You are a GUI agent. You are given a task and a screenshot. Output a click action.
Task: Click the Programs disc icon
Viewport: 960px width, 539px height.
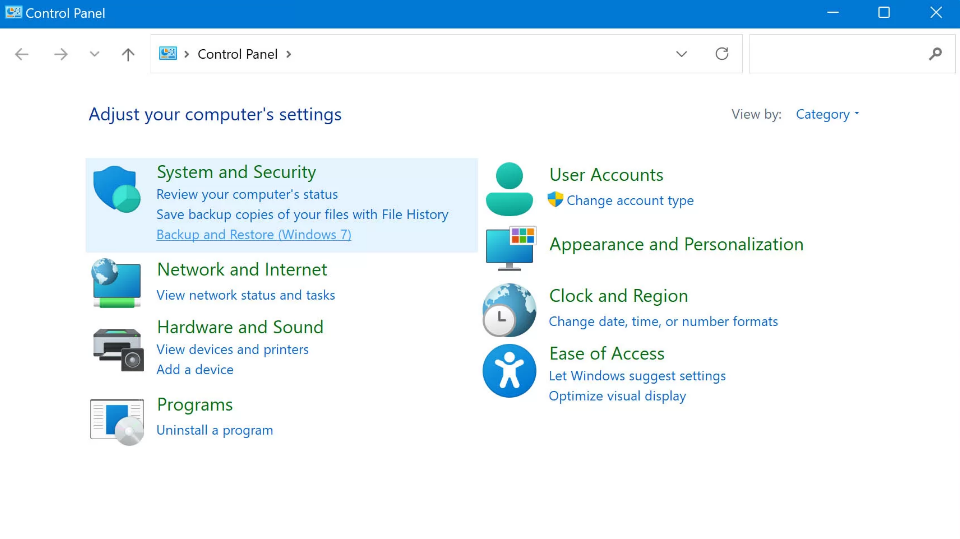117,421
